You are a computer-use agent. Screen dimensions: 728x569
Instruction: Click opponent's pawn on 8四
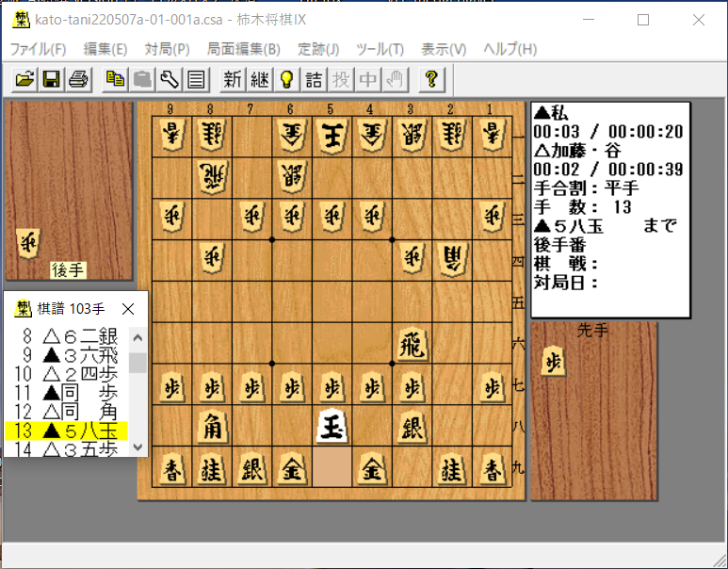(x=212, y=258)
